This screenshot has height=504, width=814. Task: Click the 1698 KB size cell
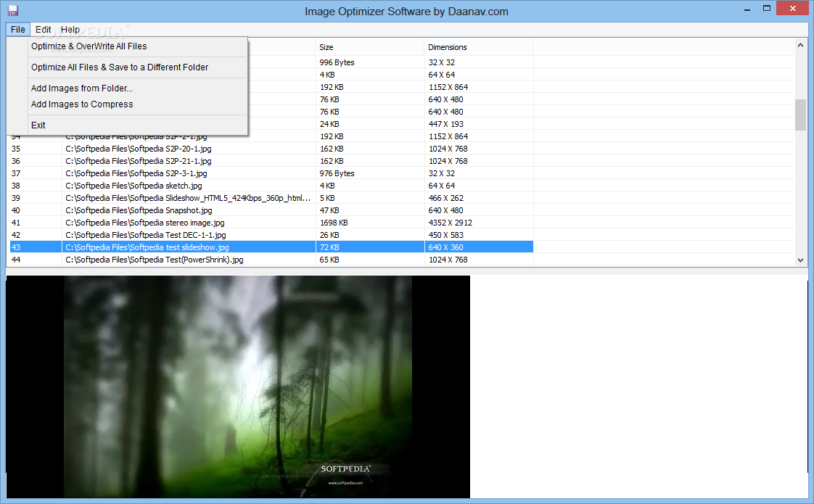[x=369, y=223]
